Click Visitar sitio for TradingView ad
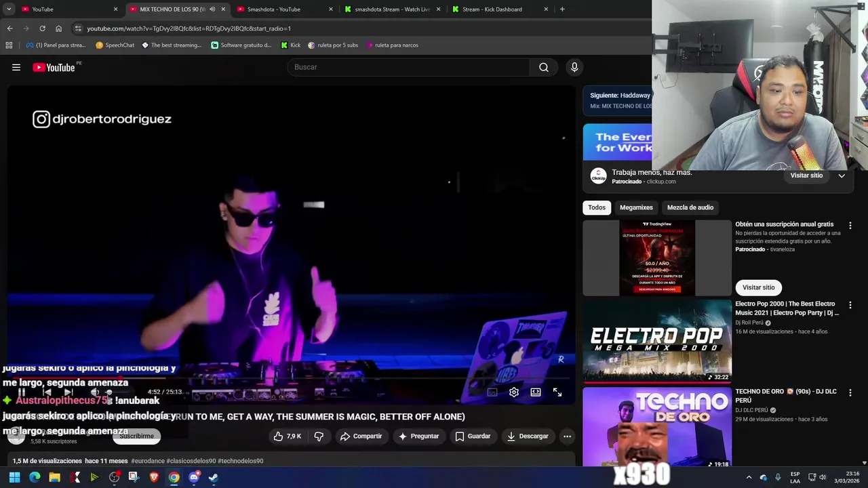Viewport: 868px width, 488px height. pyautogui.click(x=758, y=287)
